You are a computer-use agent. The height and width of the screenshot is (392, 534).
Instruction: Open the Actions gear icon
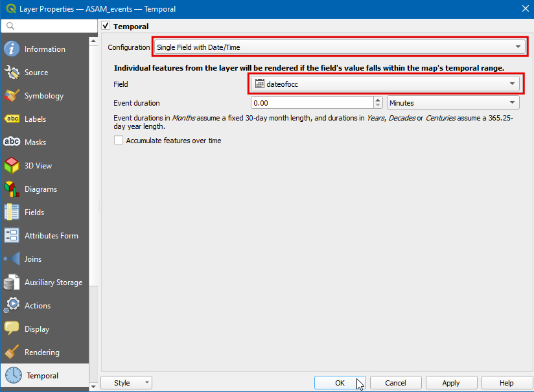[12, 305]
